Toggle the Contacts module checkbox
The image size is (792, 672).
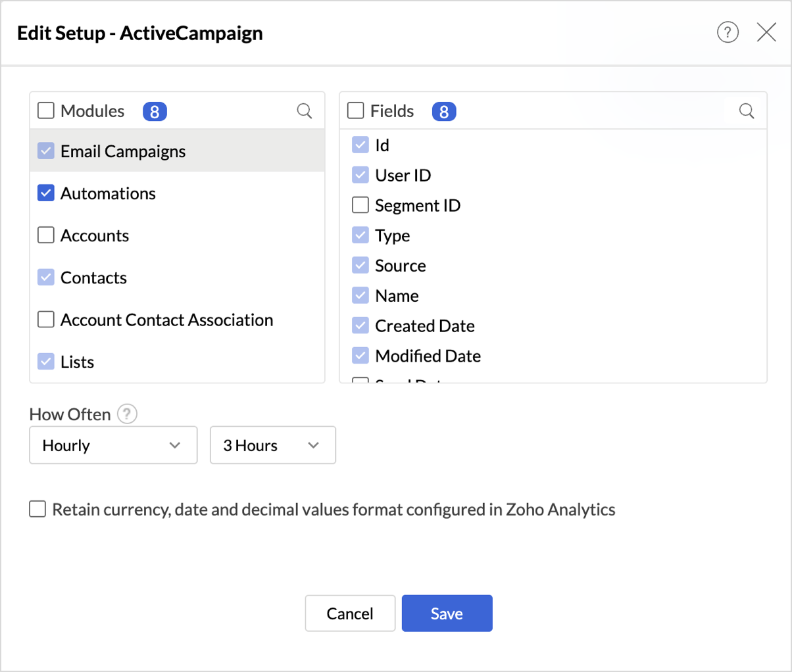click(x=46, y=277)
